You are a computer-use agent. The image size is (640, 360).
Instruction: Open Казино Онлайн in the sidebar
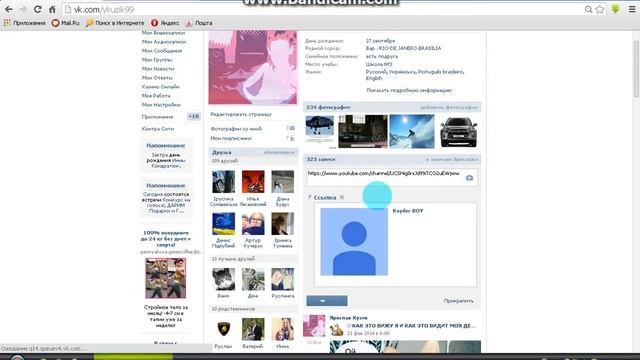tap(160, 87)
